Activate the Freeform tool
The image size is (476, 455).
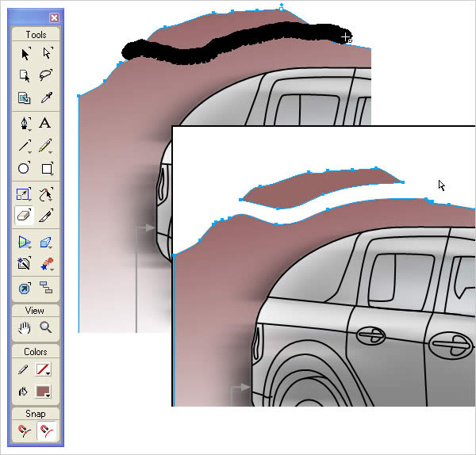pos(46,194)
